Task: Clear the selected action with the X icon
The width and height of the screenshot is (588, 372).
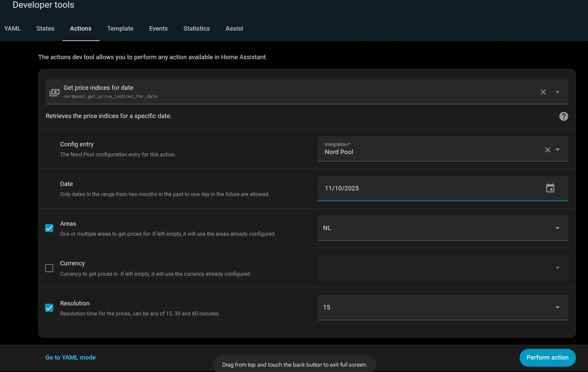Action: point(543,92)
